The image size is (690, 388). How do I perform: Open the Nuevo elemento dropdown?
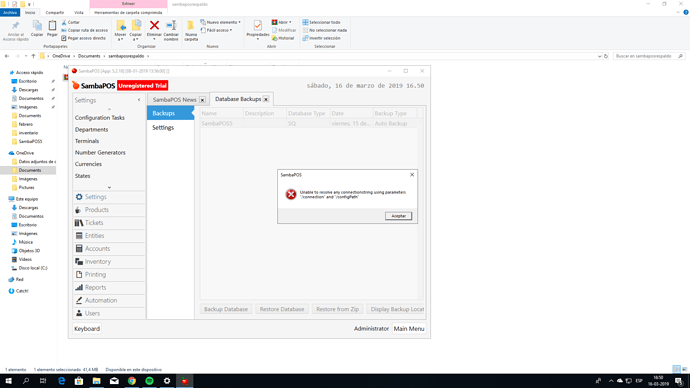(221, 22)
